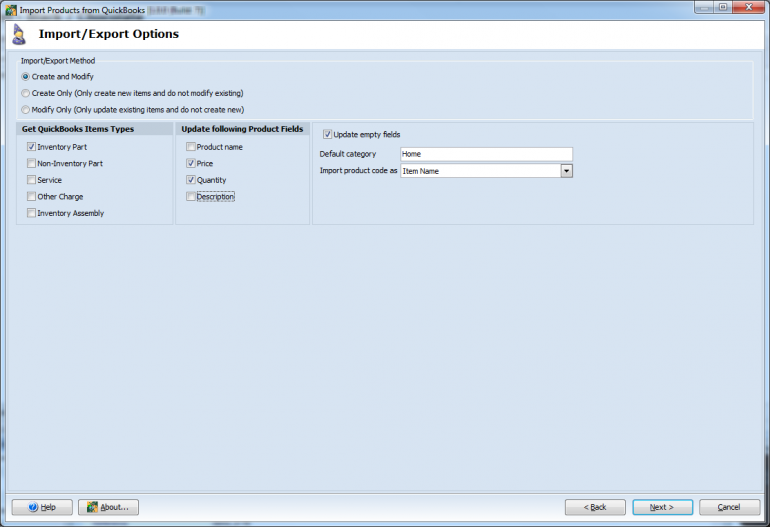Maximize the Import Products window
The image size is (770, 527).
(722, 7)
